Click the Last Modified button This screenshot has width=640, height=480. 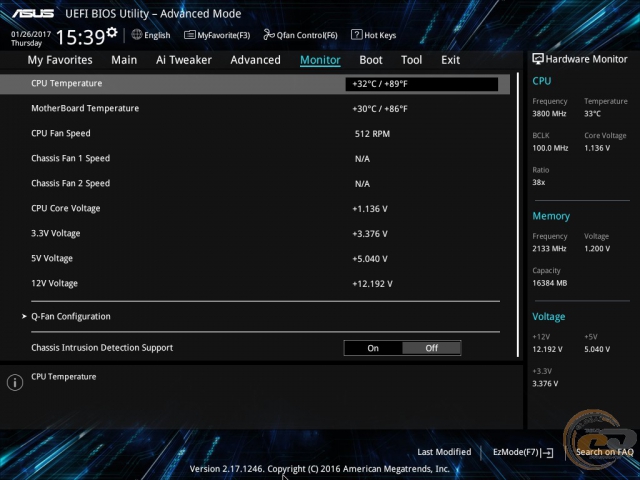pos(444,452)
